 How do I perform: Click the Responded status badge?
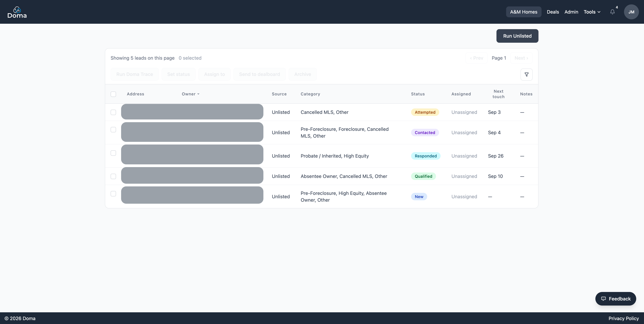click(425, 156)
